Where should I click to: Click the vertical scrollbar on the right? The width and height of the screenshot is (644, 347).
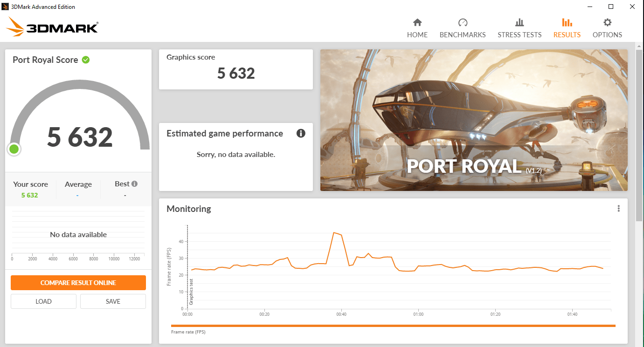point(639,135)
